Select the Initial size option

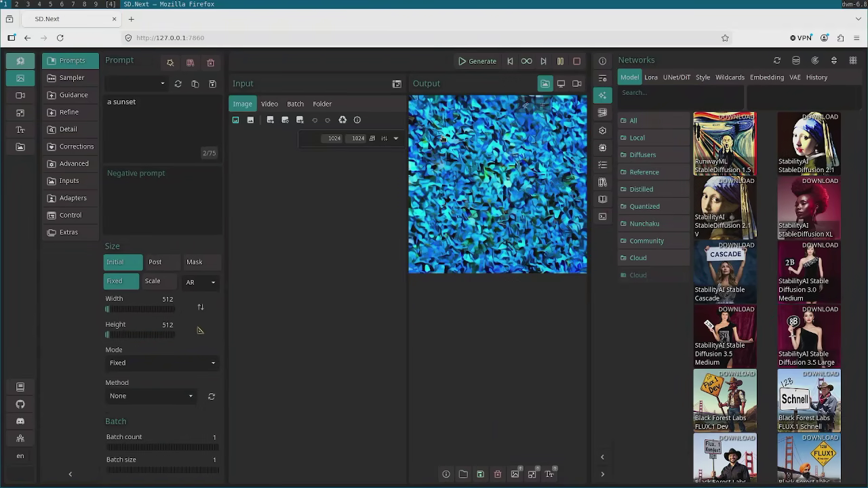[x=122, y=262]
